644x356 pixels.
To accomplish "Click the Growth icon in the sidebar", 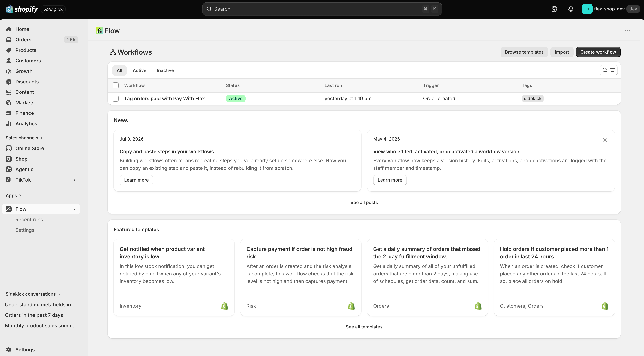I will point(9,71).
